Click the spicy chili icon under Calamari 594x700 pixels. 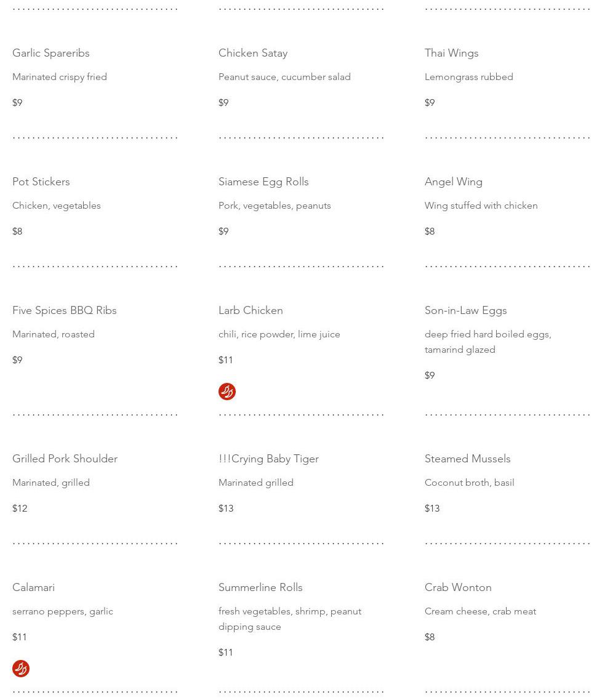click(x=21, y=669)
